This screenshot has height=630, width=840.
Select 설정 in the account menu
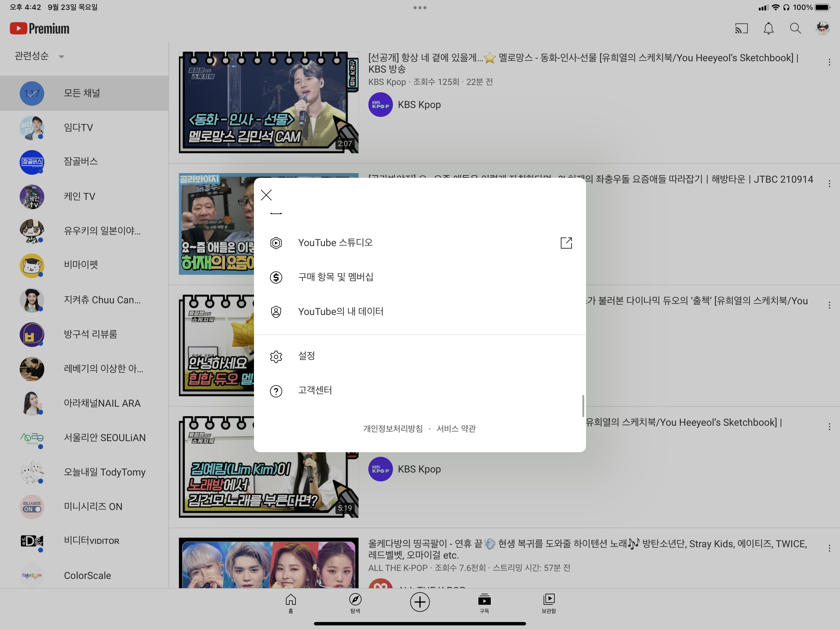[x=307, y=356]
